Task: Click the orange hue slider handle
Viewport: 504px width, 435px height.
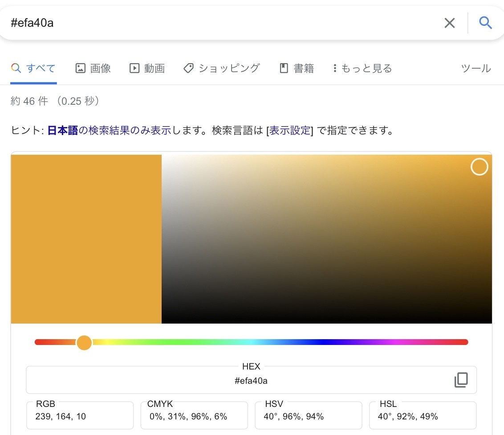Action: pyautogui.click(x=84, y=342)
